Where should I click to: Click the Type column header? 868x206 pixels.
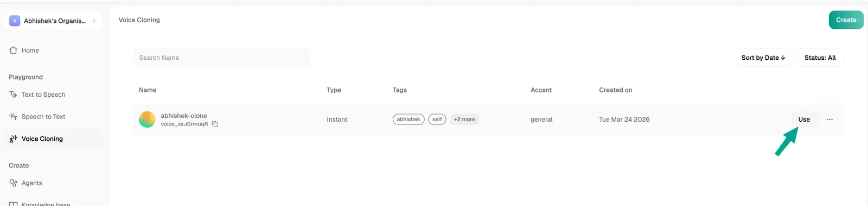(x=334, y=90)
